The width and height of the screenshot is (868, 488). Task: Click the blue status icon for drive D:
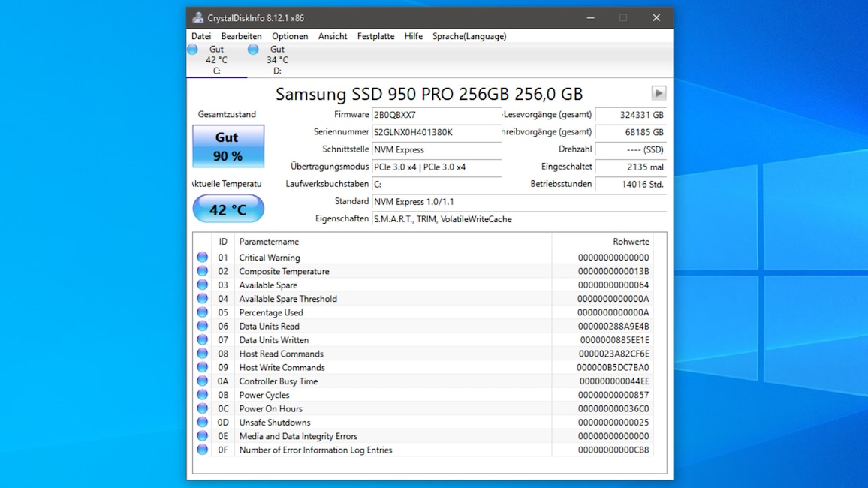253,50
